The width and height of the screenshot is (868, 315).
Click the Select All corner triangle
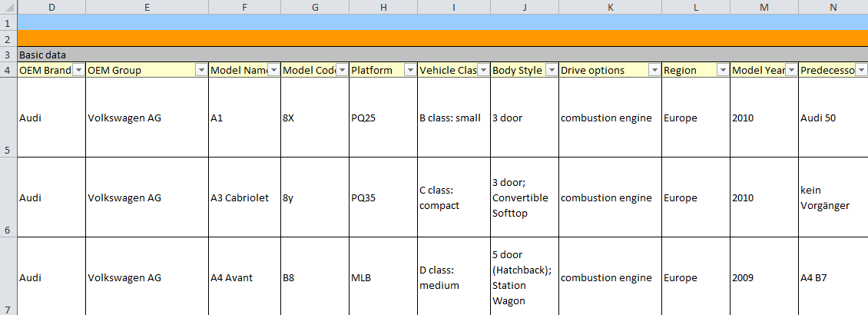point(8,7)
